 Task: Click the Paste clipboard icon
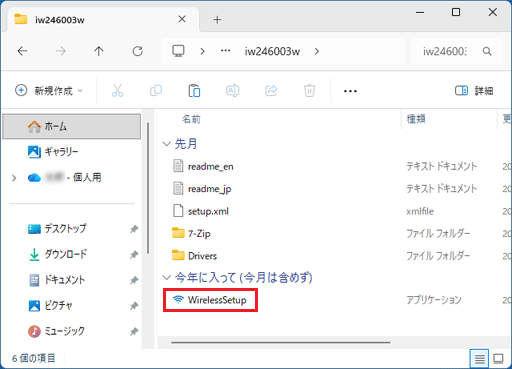click(x=194, y=91)
